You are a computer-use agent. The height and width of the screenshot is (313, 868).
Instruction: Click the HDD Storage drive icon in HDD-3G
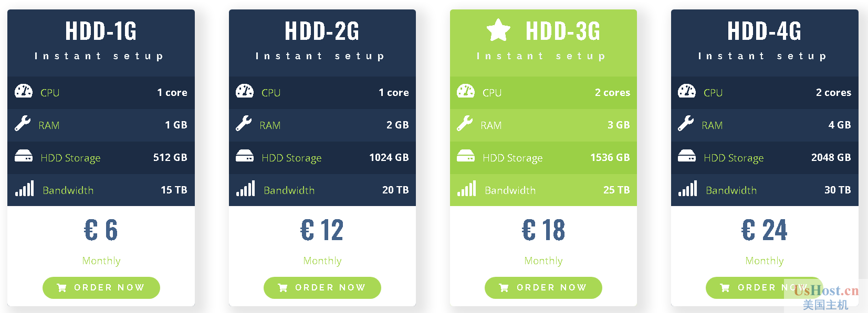pyautogui.click(x=466, y=156)
